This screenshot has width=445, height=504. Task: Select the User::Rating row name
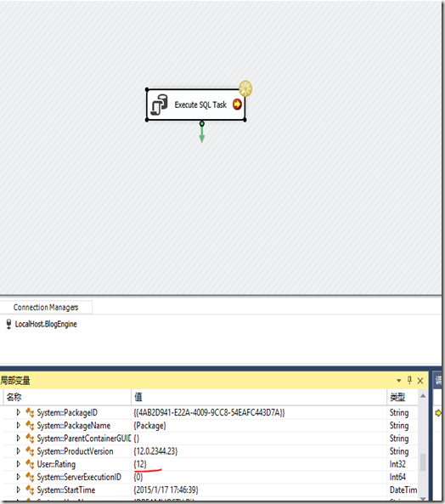coord(56,464)
